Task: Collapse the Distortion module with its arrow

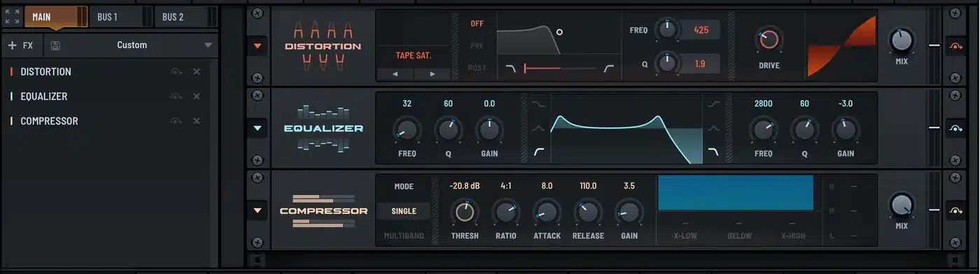Action: tap(258, 46)
